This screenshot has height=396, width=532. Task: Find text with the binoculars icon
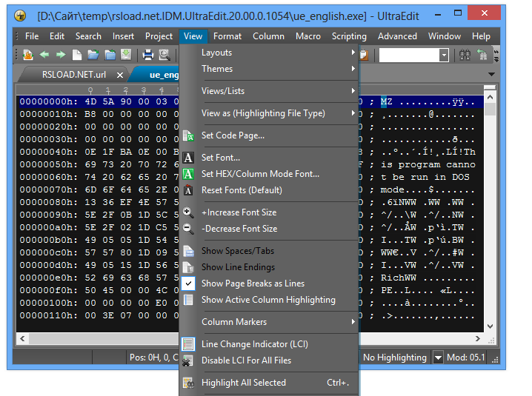(x=465, y=55)
